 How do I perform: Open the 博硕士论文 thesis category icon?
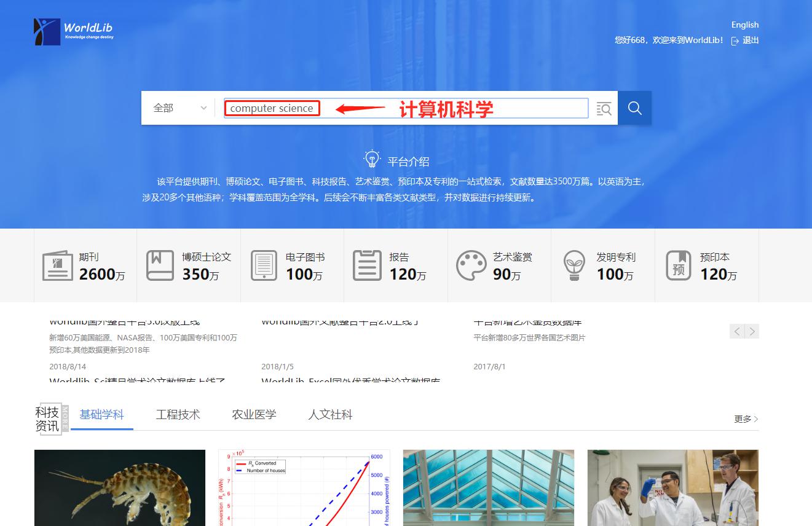[x=160, y=265]
